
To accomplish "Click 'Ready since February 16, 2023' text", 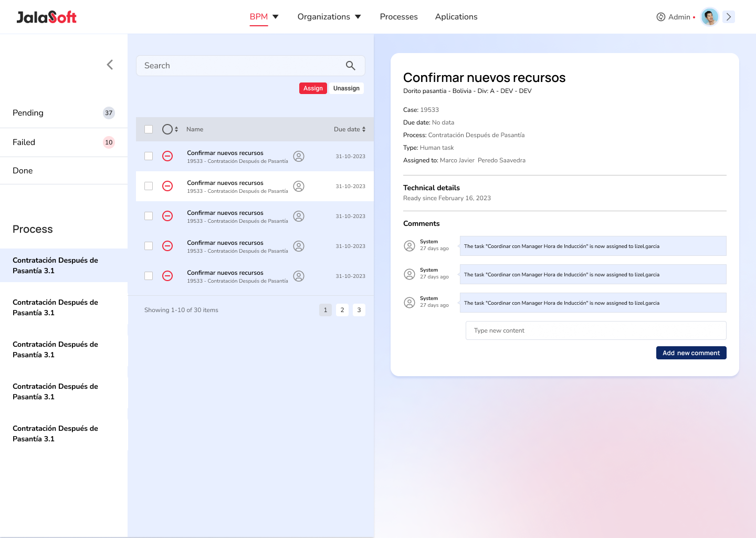I will coord(447,198).
